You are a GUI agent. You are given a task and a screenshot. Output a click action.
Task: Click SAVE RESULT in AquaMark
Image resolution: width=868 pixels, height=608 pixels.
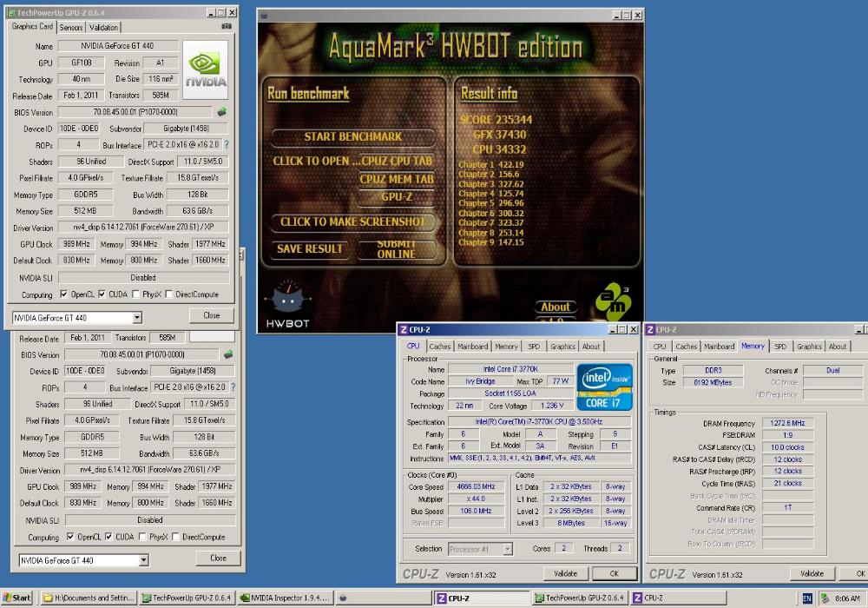pyautogui.click(x=310, y=248)
